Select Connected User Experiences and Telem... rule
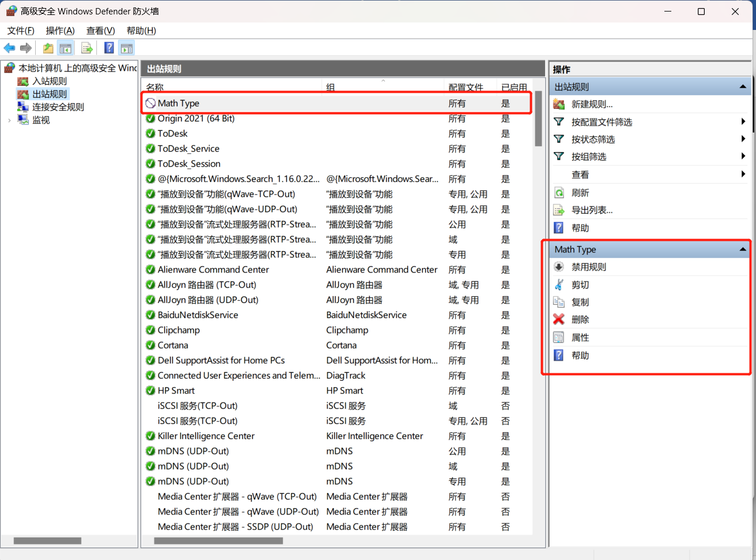This screenshot has width=756, height=560. (239, 375)
